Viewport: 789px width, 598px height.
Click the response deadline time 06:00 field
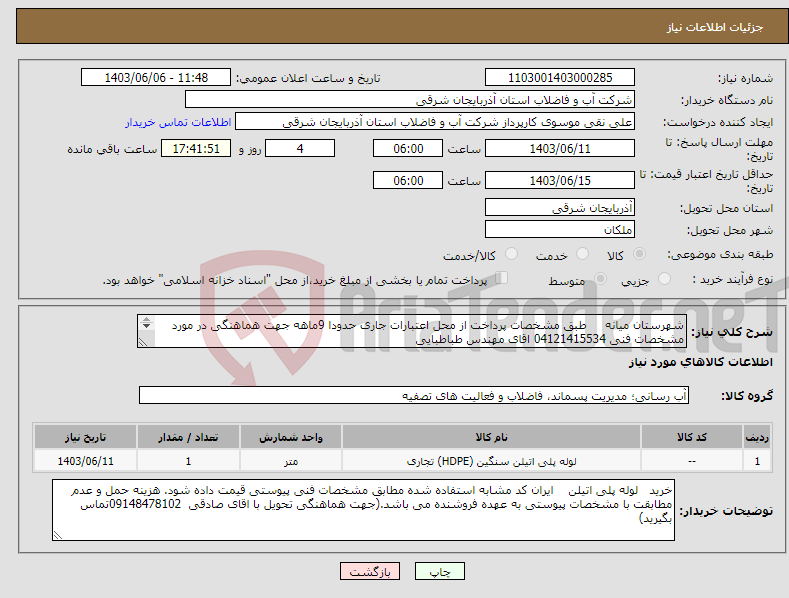pyautogui.click(x=408, y=148)
